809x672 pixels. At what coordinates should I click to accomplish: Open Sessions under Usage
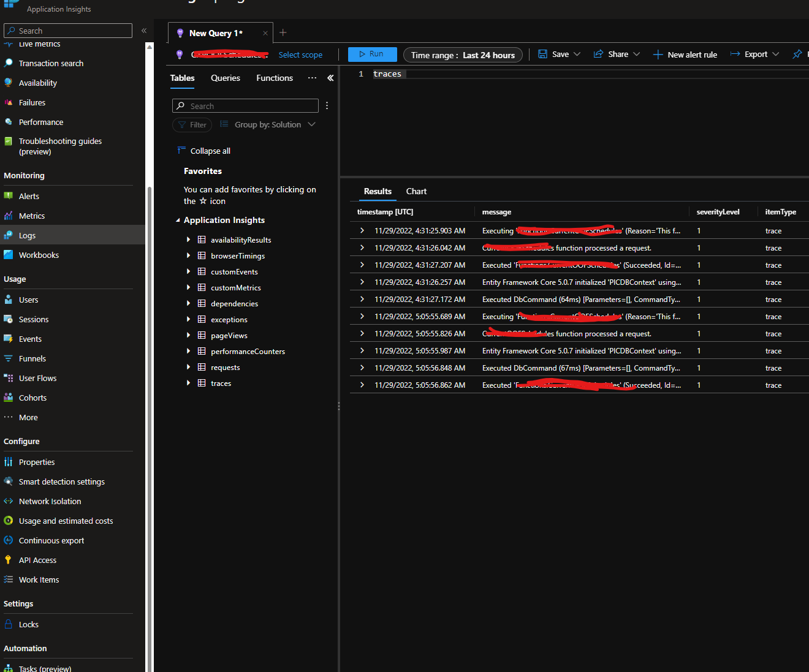tap(33, 319)
